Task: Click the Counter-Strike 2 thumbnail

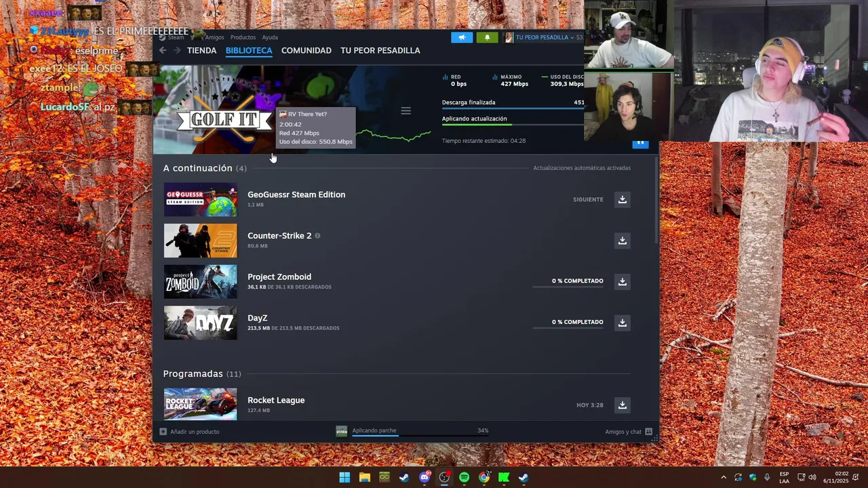Action: pos(201,241)
